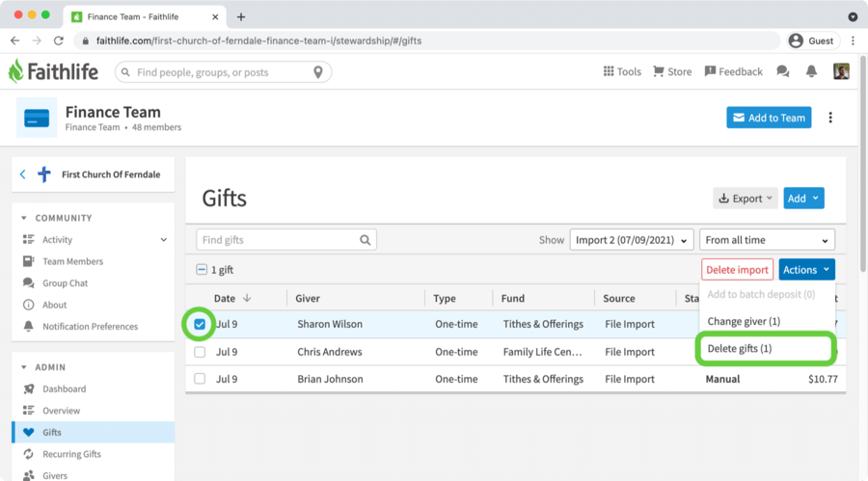The image size is (868, 481).
Task: Choose Change giver (1)
Action: click(x=744, y=321)
